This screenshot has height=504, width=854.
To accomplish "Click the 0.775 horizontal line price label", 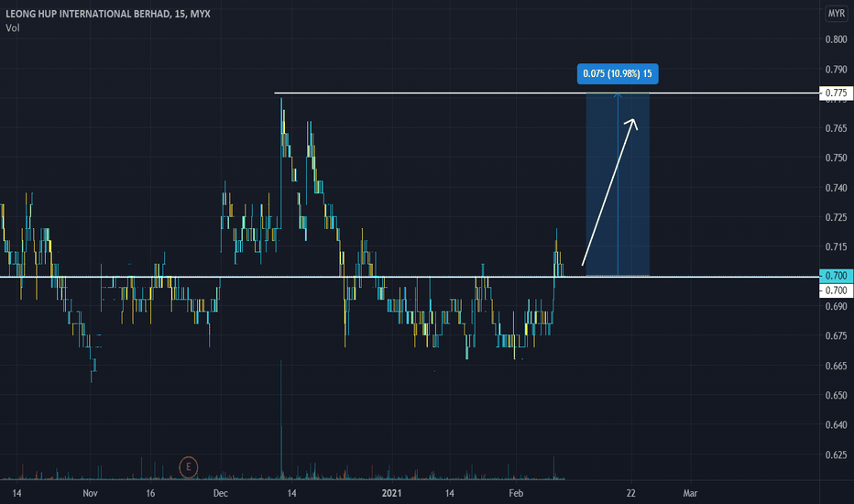I will (x=836, y=93).
